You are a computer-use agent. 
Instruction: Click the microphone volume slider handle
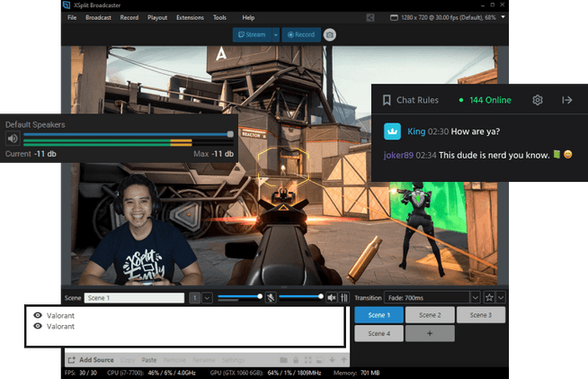click(x=260, y=296)
